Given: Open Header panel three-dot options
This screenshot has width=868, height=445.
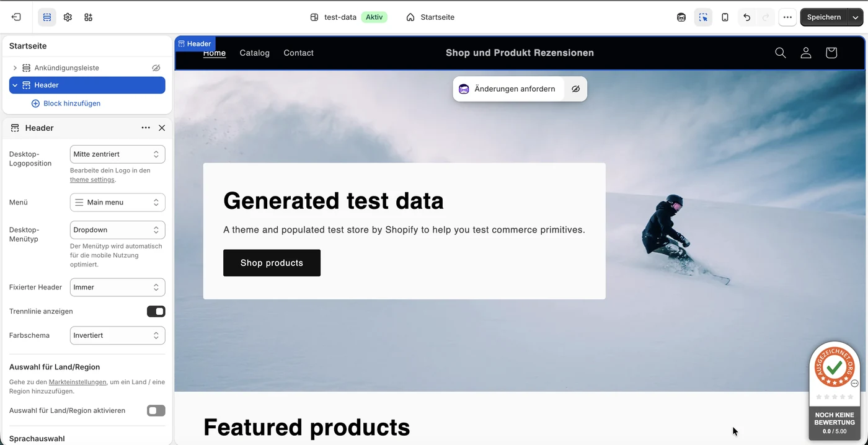Looking at the screenshot, I should pyautogui.click(x=146, y=128).
